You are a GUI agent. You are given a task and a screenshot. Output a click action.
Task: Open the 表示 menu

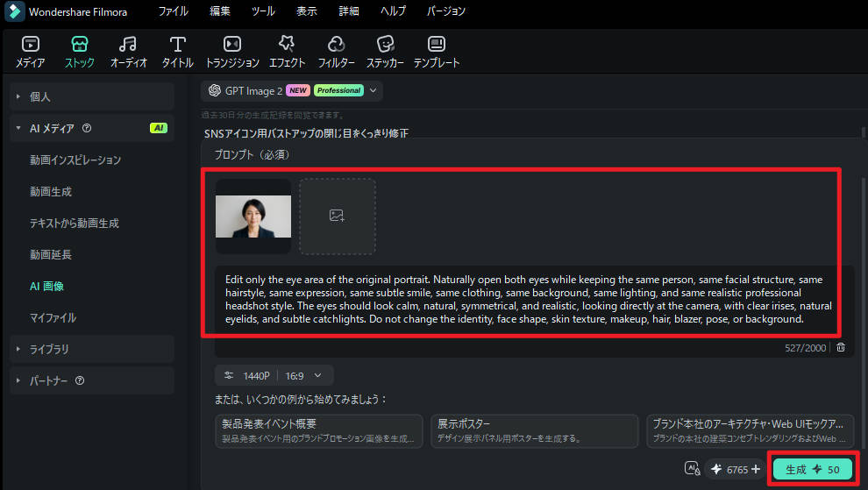click(x=306, y=11)
